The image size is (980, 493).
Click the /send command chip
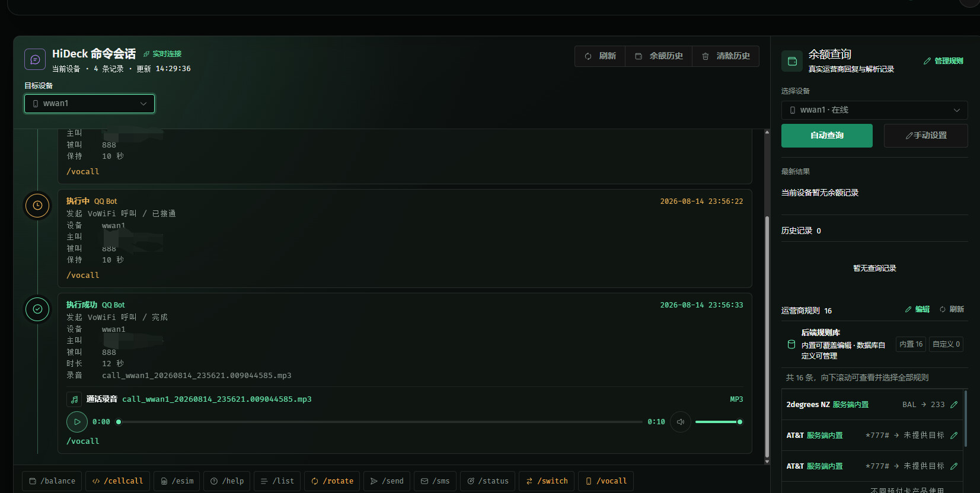point(387,481)
